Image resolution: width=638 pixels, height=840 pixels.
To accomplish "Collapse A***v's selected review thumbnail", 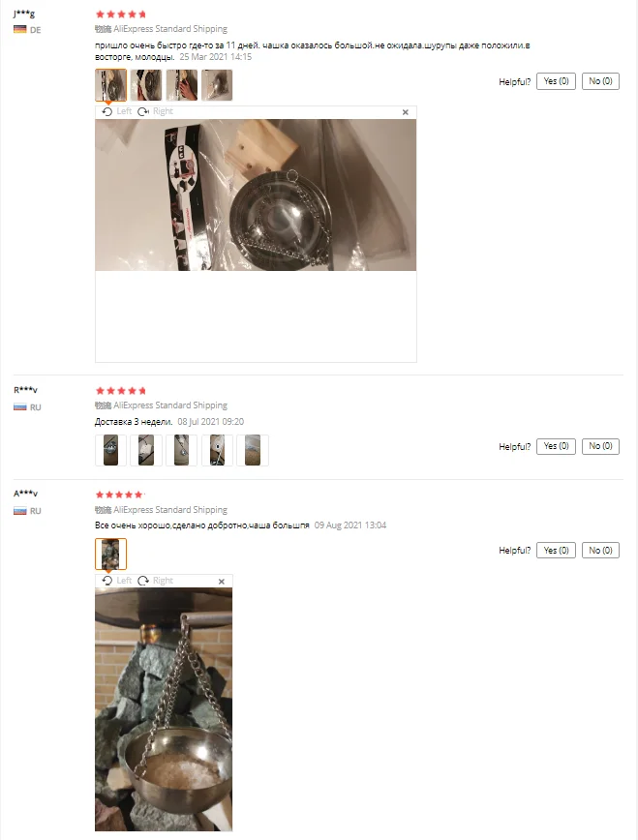I will tap(111, 554).
